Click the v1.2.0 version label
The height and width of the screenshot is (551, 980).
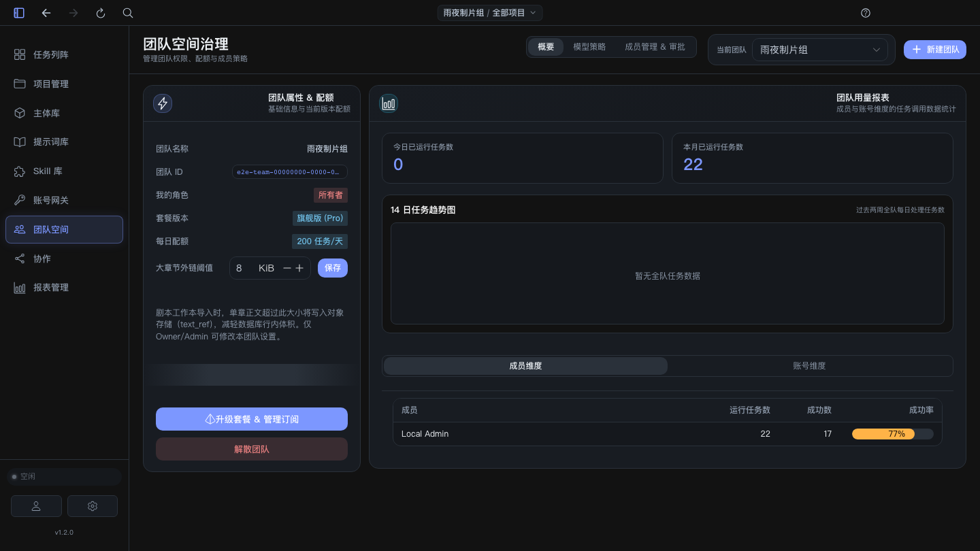point(64,532)
